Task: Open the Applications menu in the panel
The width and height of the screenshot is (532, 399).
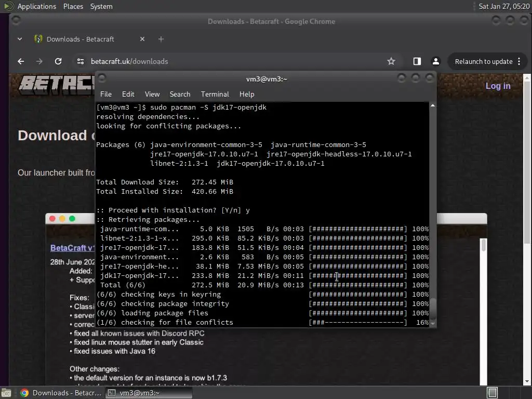Action: coord(37,6)
